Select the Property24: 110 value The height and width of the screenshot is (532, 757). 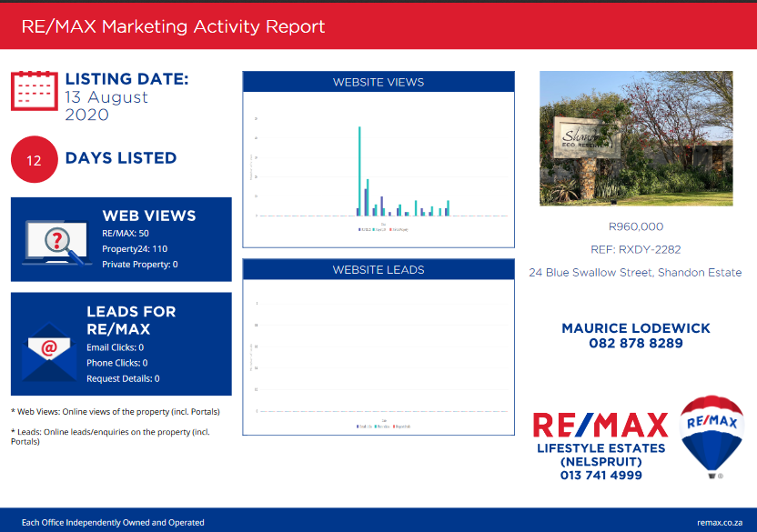(x=135, y=249)
